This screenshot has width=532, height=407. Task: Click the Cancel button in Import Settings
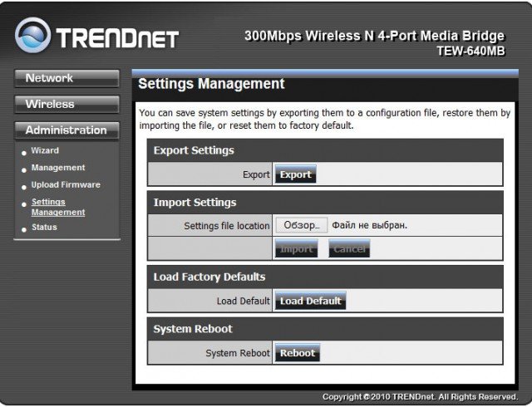[349, 248]
